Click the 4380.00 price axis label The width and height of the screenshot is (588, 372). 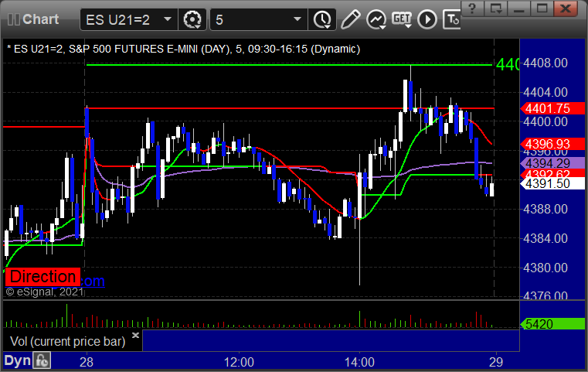pos(546,268)
